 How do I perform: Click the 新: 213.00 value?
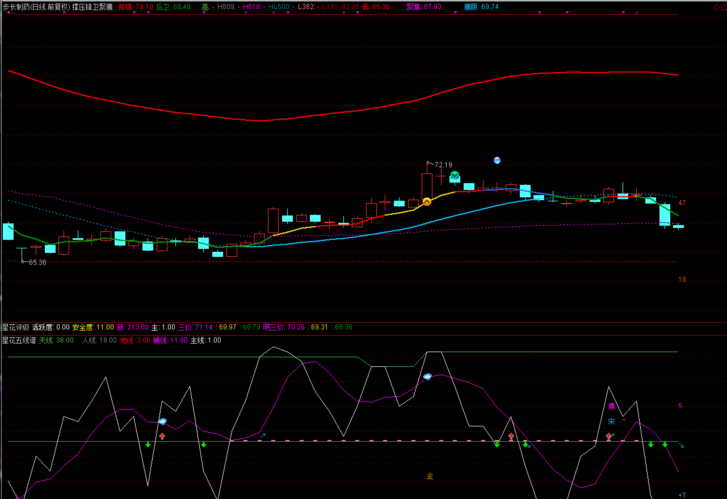click(133, 327)
